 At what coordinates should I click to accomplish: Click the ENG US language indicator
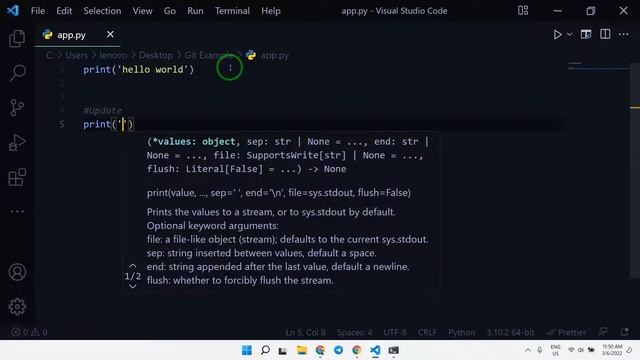click(x=555, y=350)
